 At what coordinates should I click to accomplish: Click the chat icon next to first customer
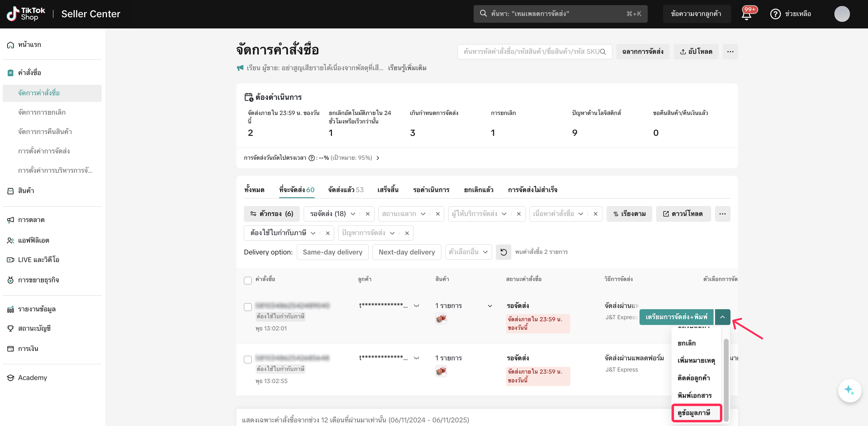coord(416,306)
